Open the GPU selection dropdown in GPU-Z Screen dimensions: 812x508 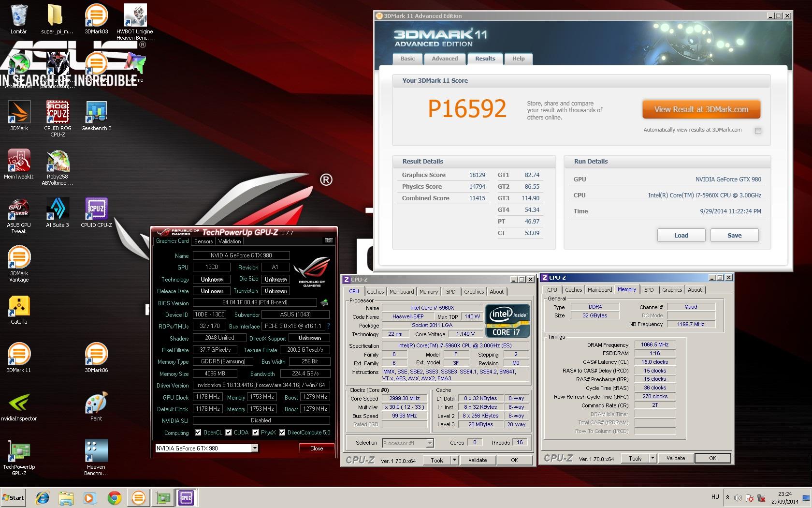(255, 448)
